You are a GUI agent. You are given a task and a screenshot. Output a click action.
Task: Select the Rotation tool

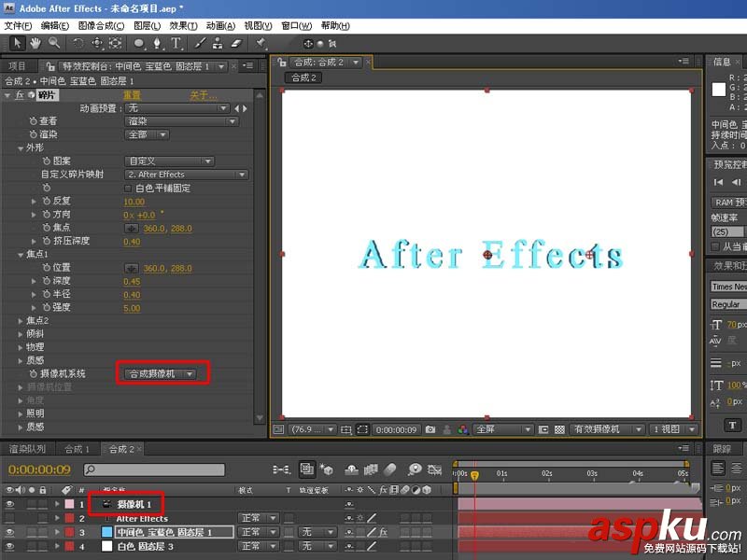(78, 43)
